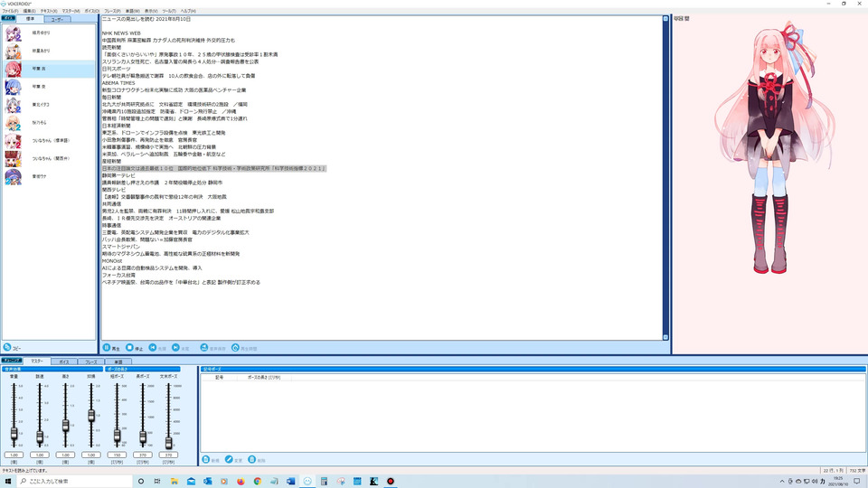Click the ポーズの長さ column header

click(264, 378)
